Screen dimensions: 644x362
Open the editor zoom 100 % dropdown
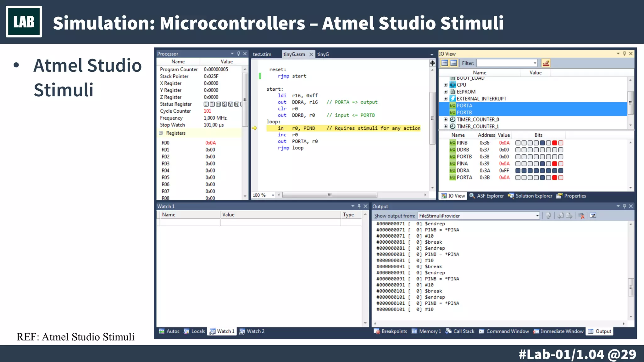coord(273,195)
